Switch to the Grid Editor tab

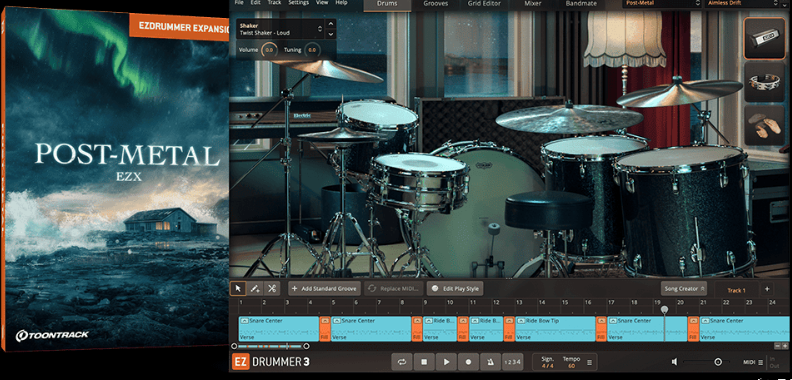point(483,4)
